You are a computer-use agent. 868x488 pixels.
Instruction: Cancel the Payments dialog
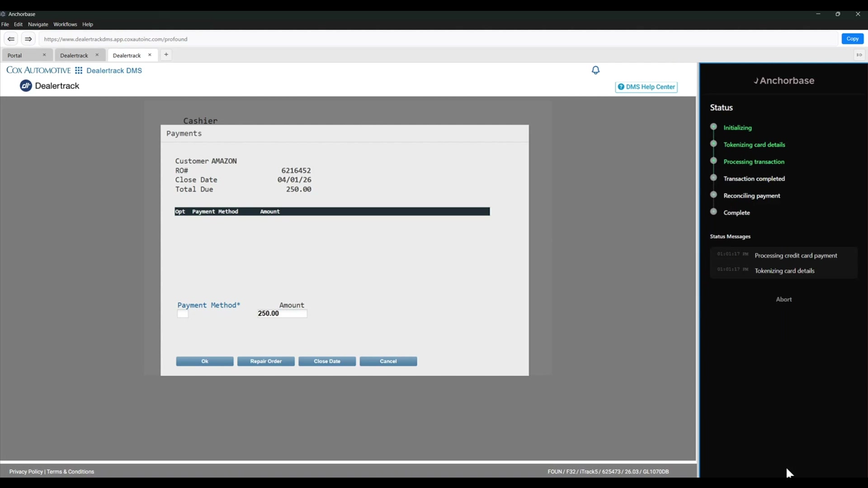pos(388,361)
